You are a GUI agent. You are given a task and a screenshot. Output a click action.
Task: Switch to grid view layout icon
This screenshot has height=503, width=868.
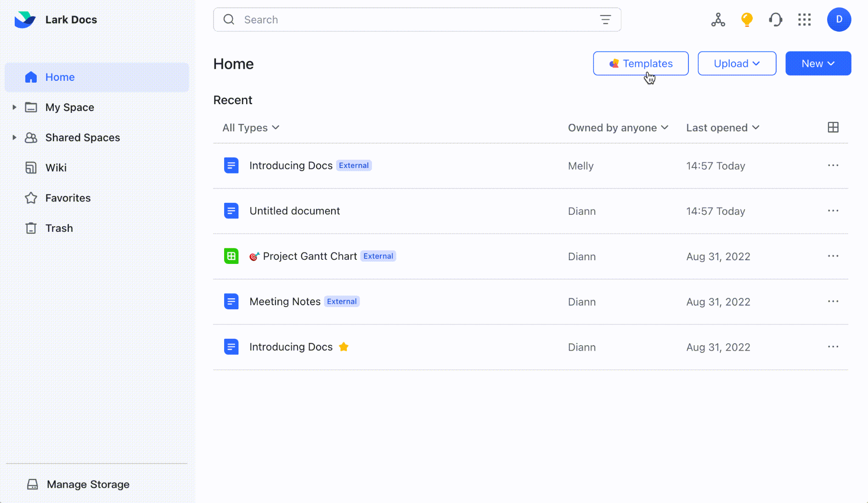[834, 127]
